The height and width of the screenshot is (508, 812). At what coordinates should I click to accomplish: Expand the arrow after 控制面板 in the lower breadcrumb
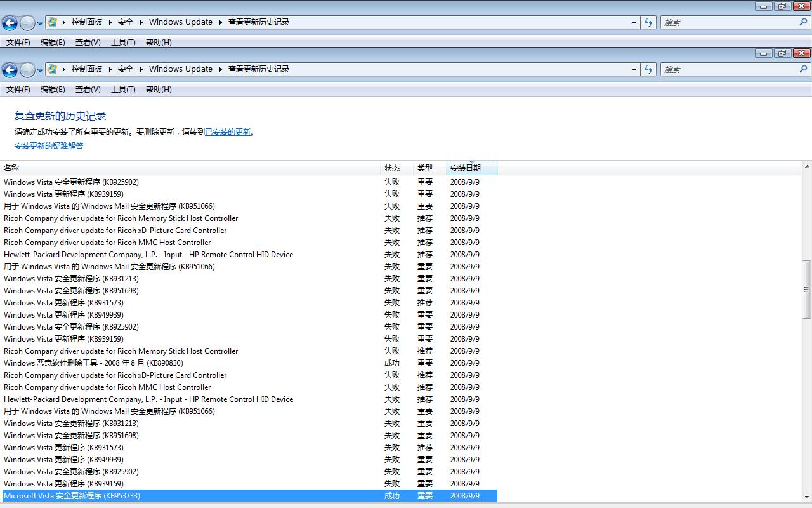point(110,69)
